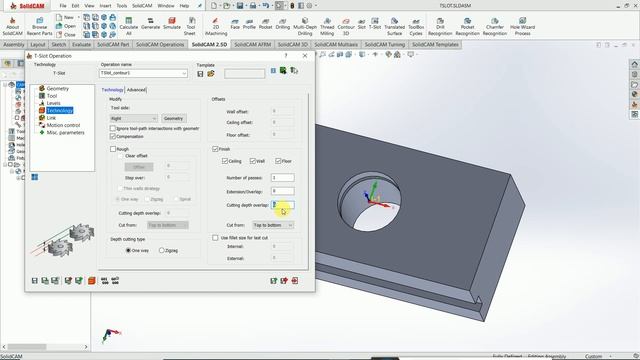This screenshot has width=640, height=360.
Task: Open About SolidCAM
Action: pyautogui.click(x=13, y=27)
